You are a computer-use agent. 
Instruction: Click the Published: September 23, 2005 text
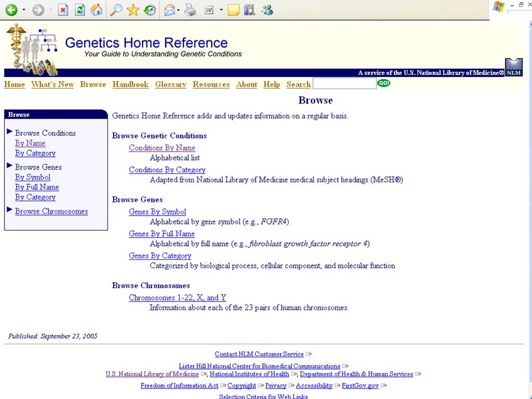53,336
